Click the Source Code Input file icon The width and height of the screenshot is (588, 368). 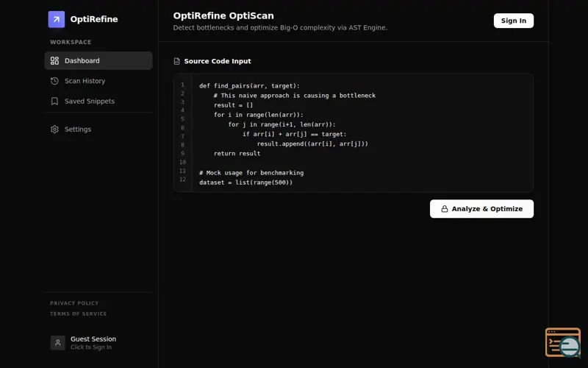(176, 61)
